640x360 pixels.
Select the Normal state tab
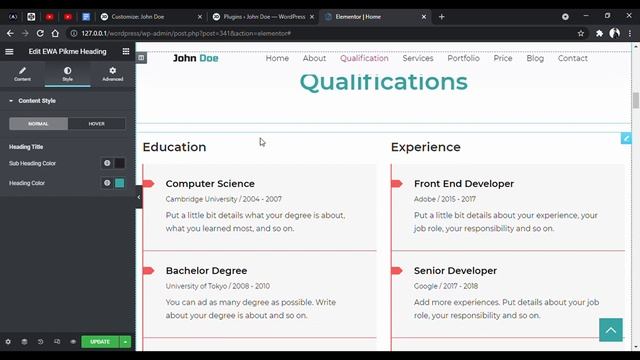(38, 124)
